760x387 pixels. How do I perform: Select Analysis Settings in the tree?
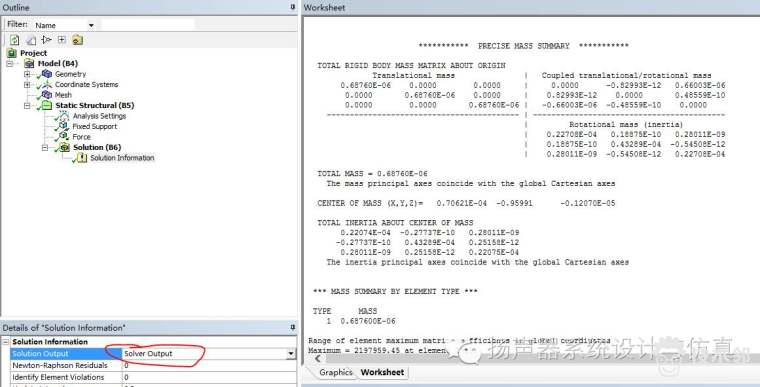(99, 116)
